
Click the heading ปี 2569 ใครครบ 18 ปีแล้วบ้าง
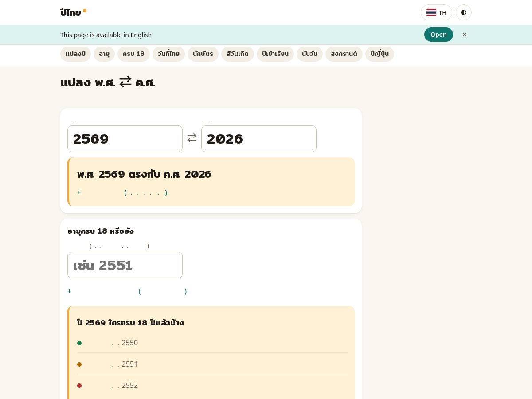pos(130,323)
